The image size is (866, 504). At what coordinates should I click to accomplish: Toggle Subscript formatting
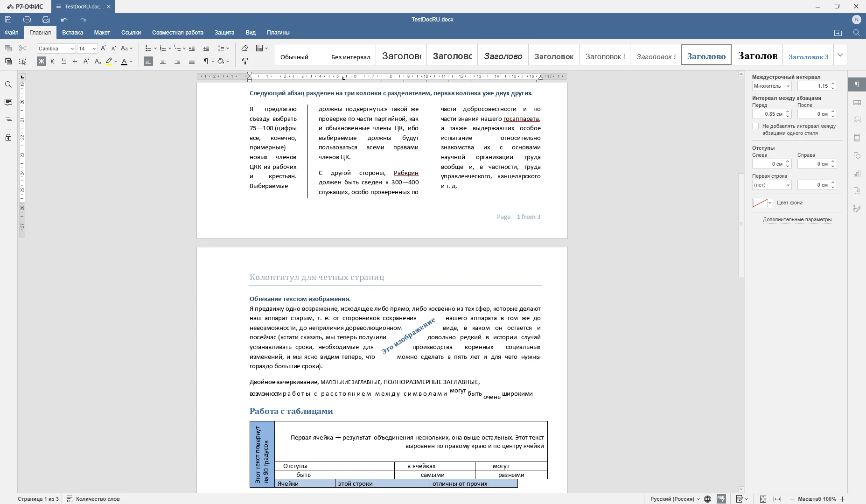(x=98, y=61)
